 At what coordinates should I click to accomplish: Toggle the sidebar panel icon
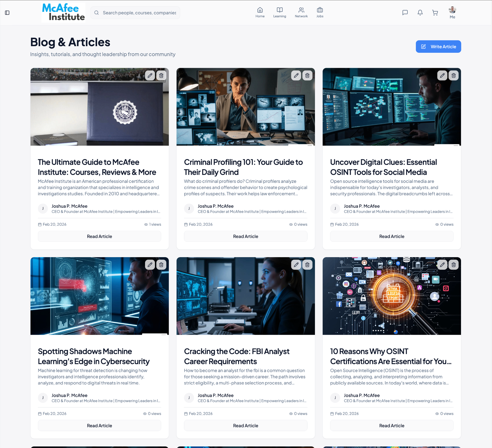pos(7,13)
